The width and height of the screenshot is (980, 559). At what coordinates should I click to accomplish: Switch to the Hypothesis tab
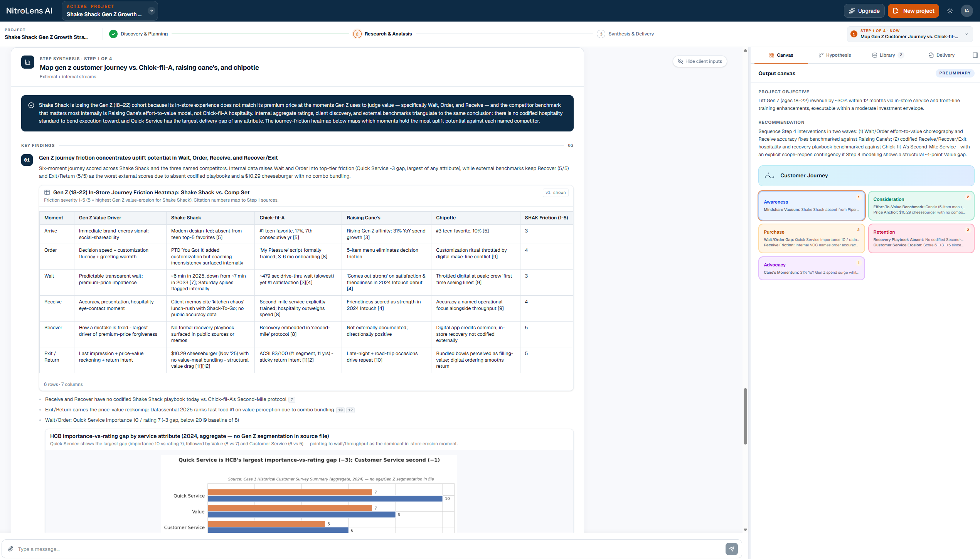pyautogui.click(x=835, y=55)
